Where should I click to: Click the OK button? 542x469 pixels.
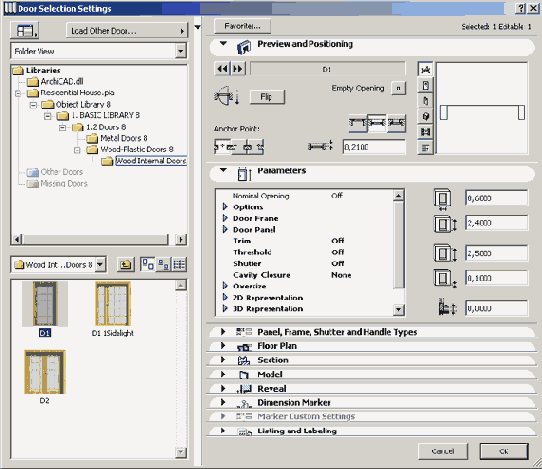[504, 451]
